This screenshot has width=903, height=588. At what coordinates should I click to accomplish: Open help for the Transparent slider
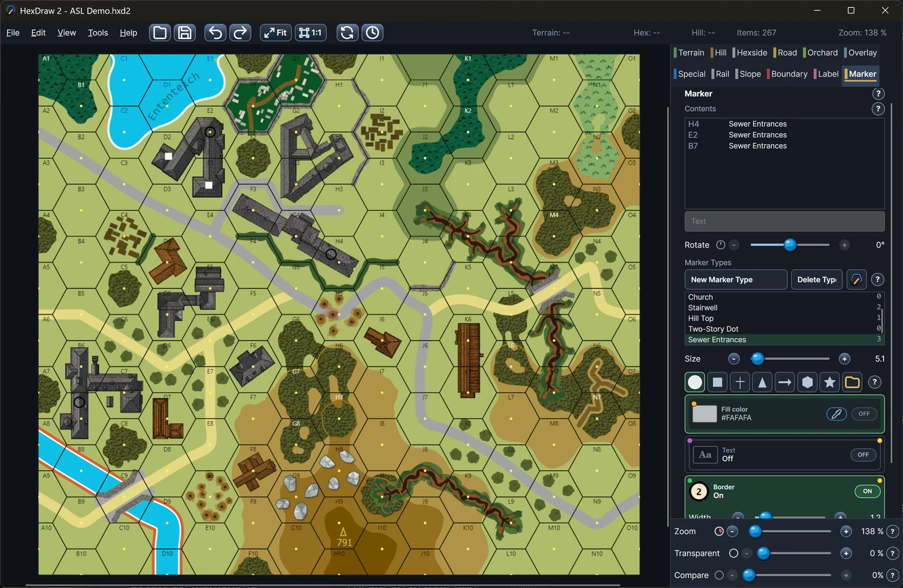[892, 554]
